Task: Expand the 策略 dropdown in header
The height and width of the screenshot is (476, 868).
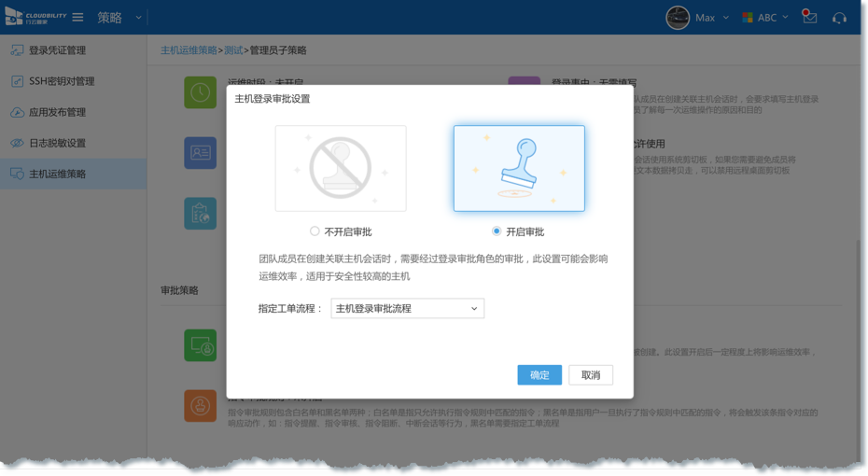Action: tap(139, 18)
